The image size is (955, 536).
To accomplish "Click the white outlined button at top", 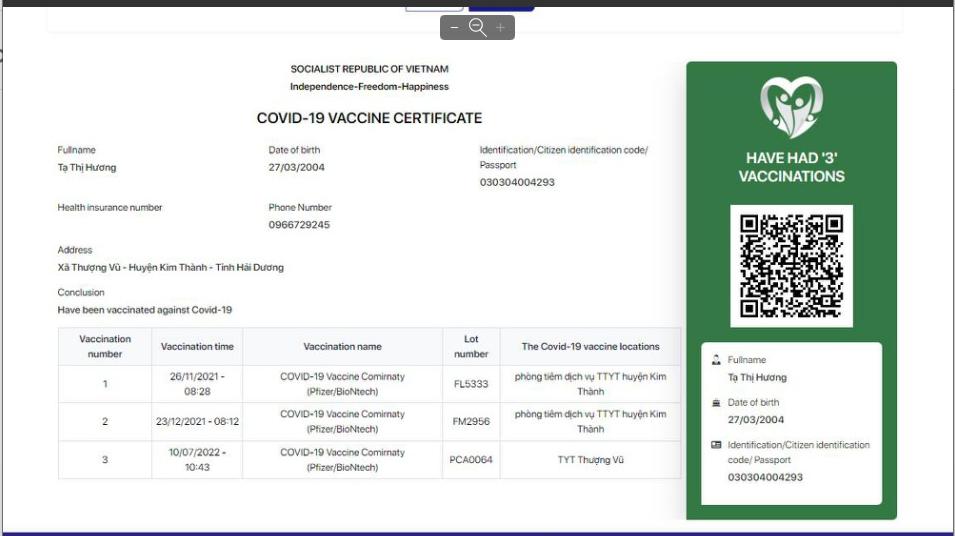I will click(433, 7).
